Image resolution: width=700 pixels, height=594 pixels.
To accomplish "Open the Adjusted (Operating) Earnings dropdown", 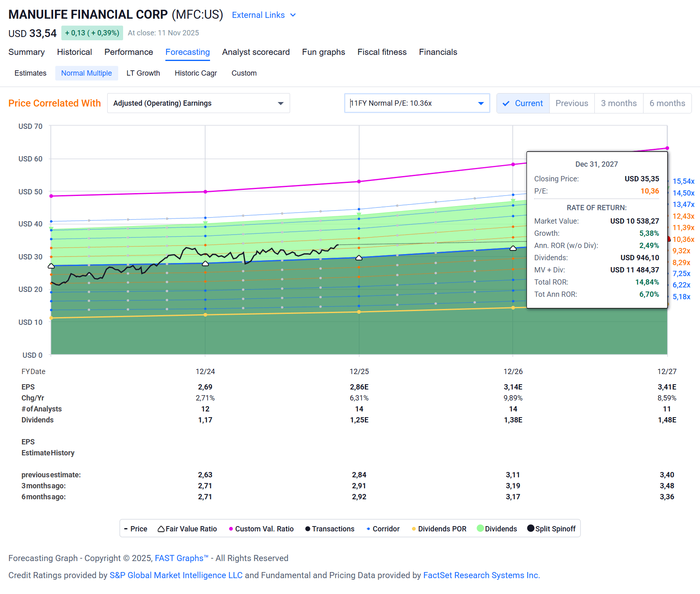I will click(x=198, y=103).
